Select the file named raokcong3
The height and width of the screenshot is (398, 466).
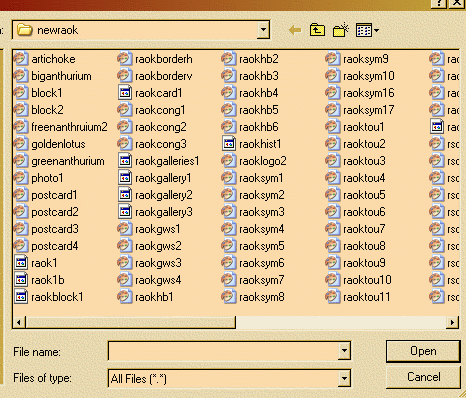tap(161, 144)
